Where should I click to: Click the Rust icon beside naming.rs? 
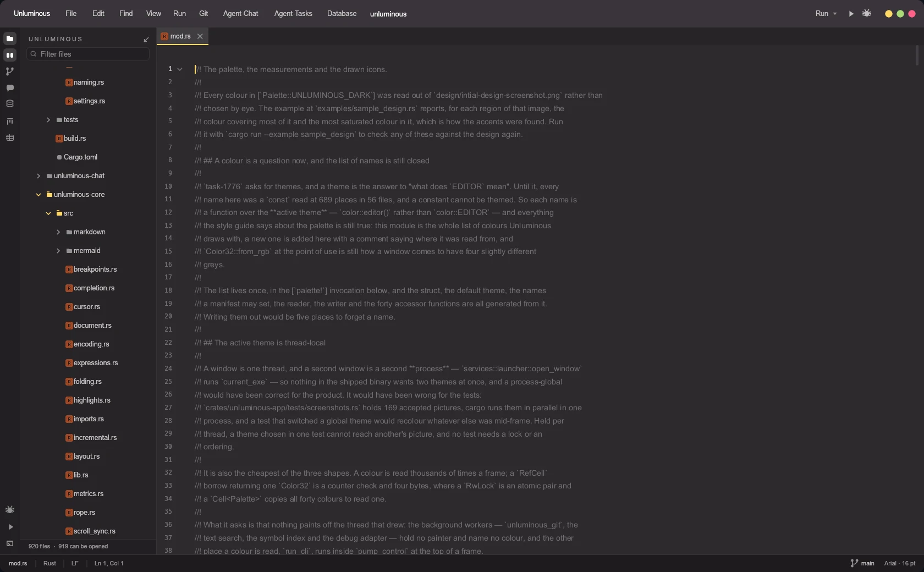coord(69,82)
